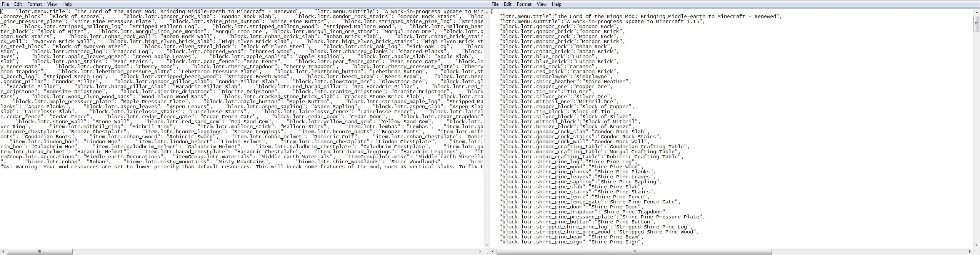Screen dimensions: 980x255
Task: Click left scroll arrow in right window's horizontal scrollbar
Action: [493, 252]
